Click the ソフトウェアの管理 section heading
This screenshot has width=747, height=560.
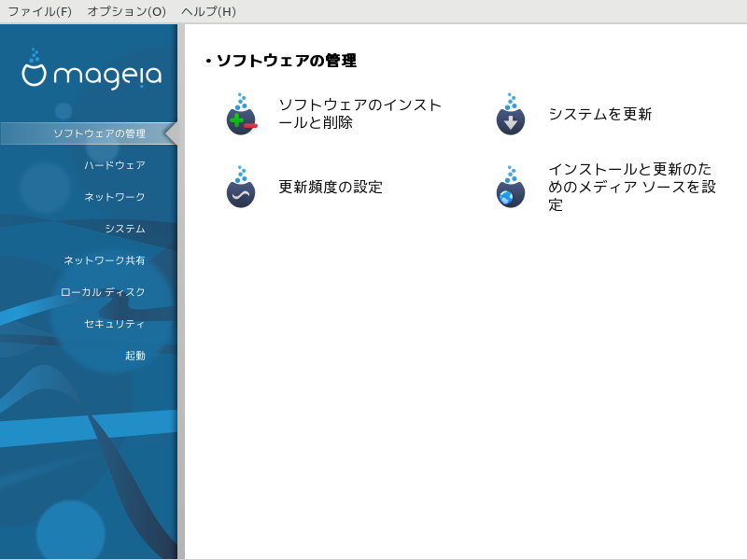coord(286,61)
